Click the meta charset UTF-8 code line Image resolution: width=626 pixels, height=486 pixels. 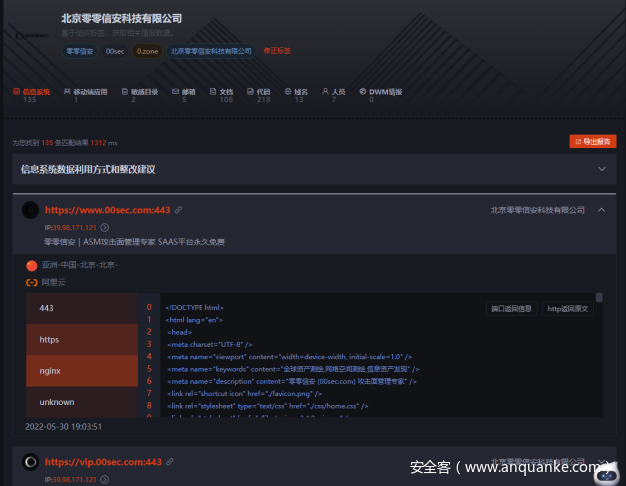[210, 344]
